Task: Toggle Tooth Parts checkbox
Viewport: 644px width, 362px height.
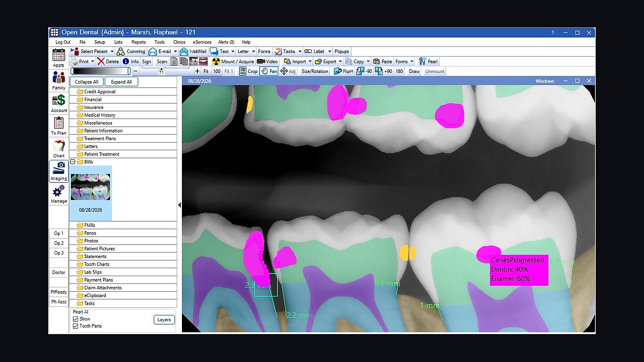Action: 76,326
